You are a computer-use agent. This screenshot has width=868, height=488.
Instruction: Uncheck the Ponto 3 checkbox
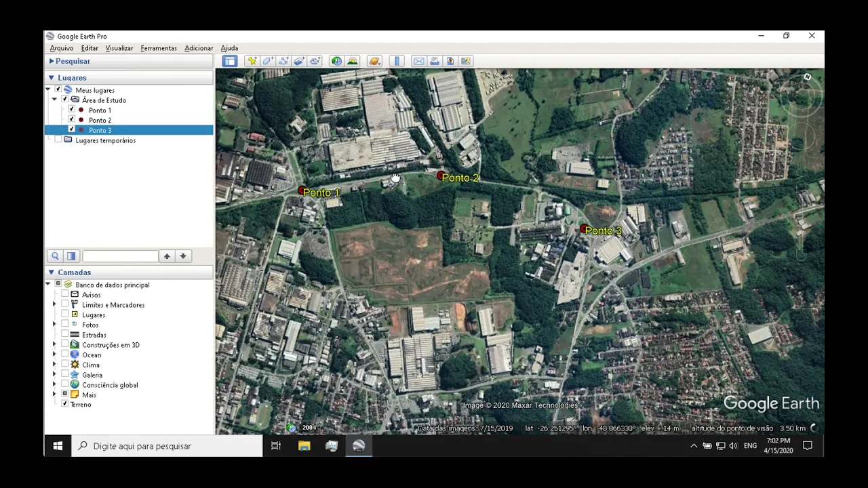pos(72,130)
